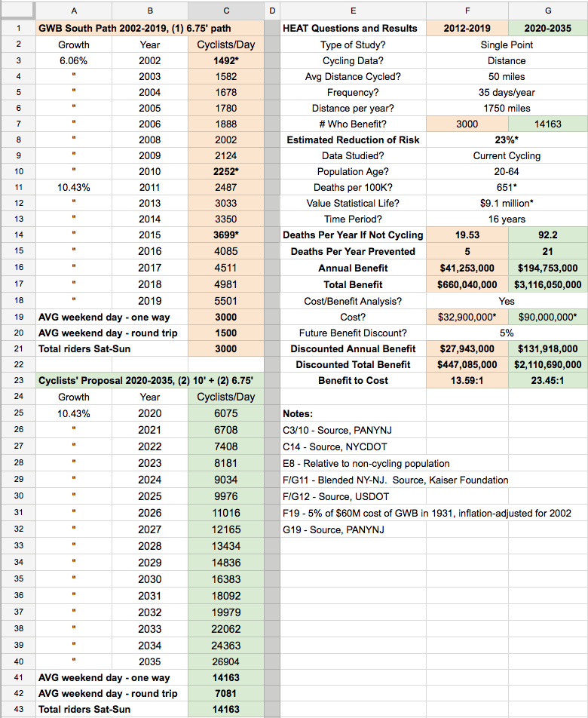
Task: Select the row 23 header
Action: coord(17,380)
